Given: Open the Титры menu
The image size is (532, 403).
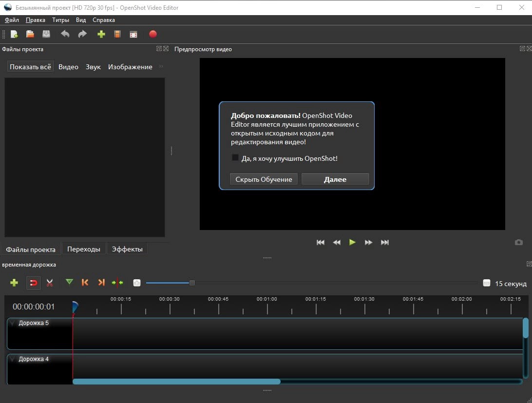Looking at the screenshot, I should 61,20.
